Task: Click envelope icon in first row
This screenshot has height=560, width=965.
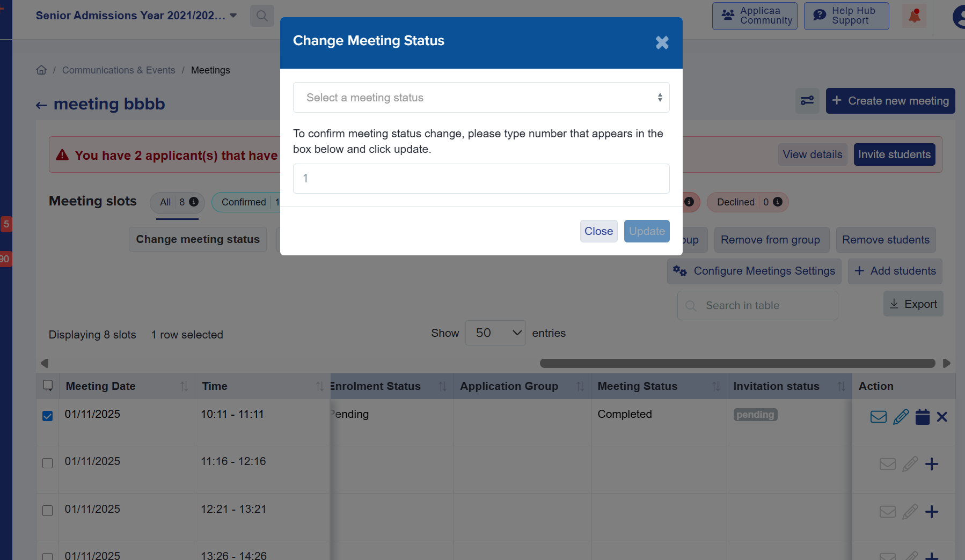Action: 878,417
